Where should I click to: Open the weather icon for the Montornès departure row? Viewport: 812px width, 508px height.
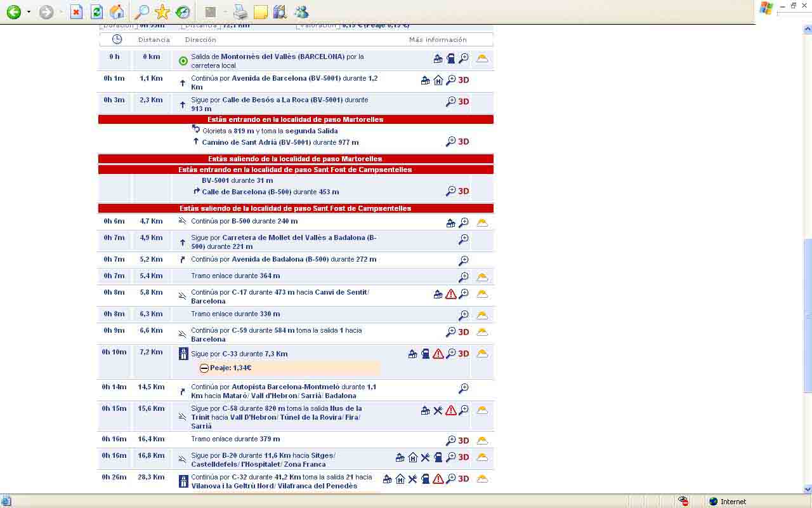[482, 58]
